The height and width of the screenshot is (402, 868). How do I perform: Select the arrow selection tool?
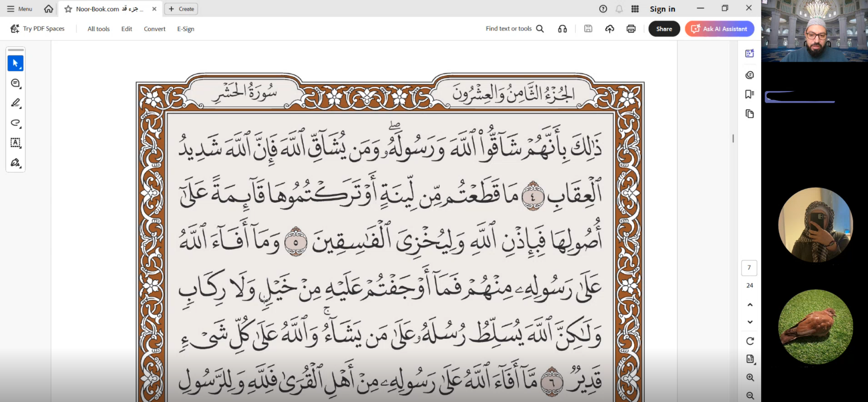(15, 63)
